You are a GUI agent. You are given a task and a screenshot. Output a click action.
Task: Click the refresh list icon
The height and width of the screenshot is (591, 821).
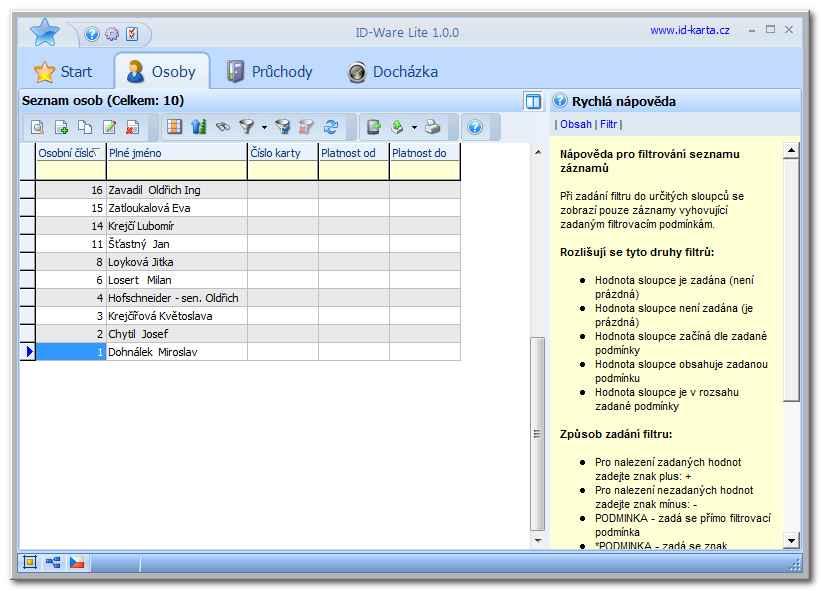click(331, 127)
